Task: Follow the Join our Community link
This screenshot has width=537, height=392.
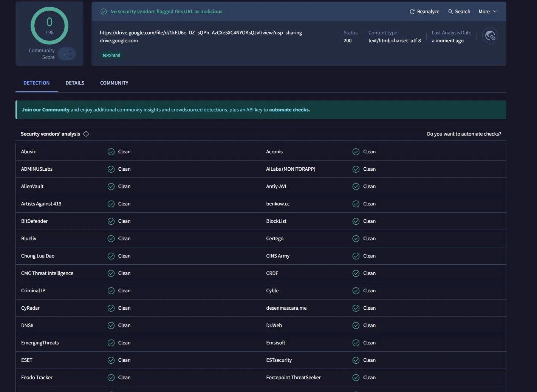Action: 46,110
